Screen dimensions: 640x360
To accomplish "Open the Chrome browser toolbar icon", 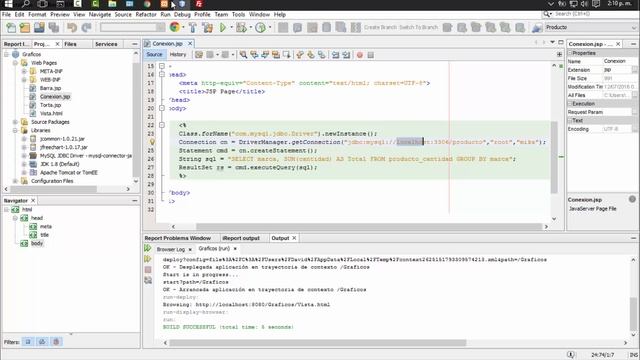I will tap(175, 27).
